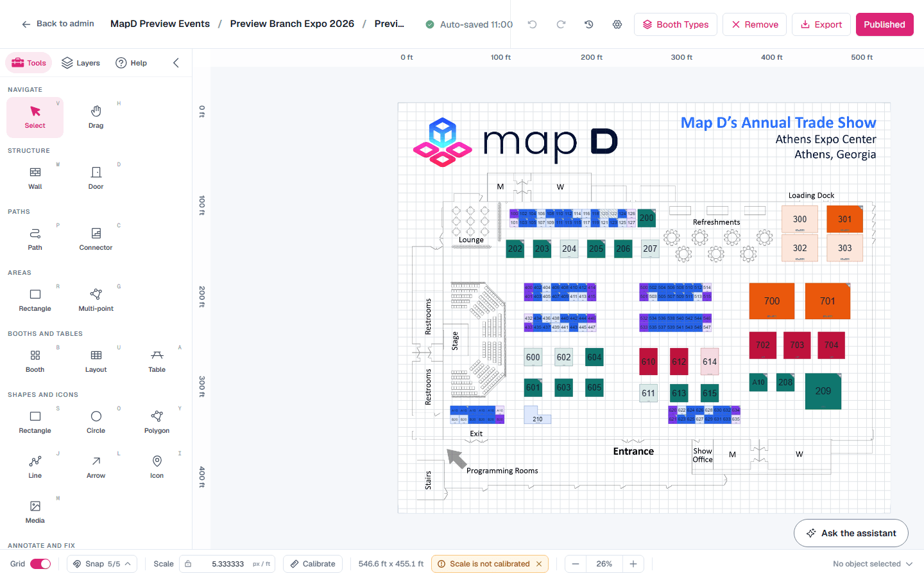Open the Snap 5/5 dropdown

pyautogui.click(x=102, y=564)
